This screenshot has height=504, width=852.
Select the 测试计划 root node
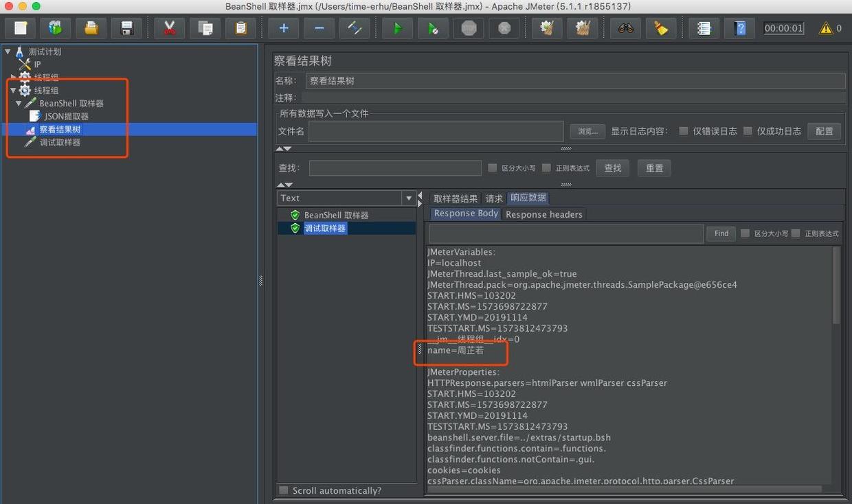click(x=45, y=51)
